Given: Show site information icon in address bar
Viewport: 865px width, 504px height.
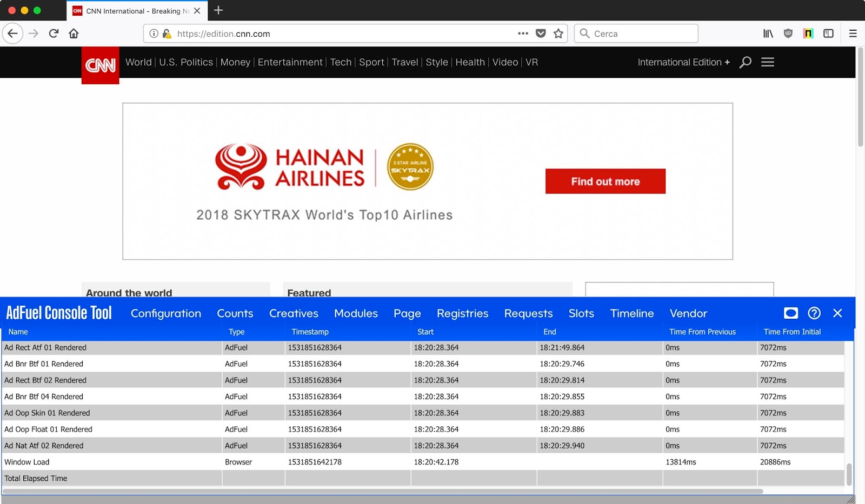Looking at the screenshot, I should coord(154,33).
